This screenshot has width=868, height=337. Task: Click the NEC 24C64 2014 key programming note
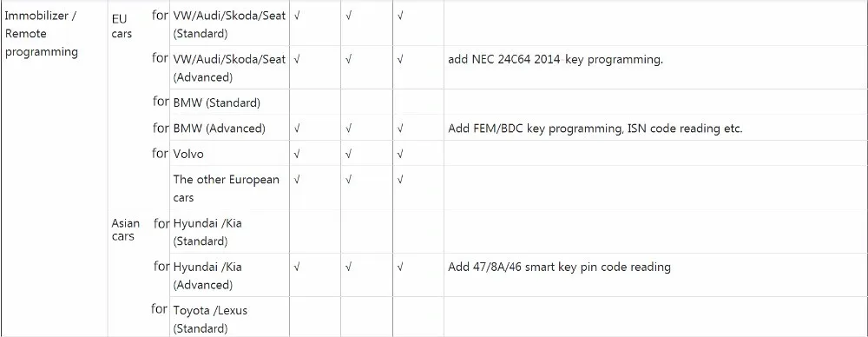point(556,60)
